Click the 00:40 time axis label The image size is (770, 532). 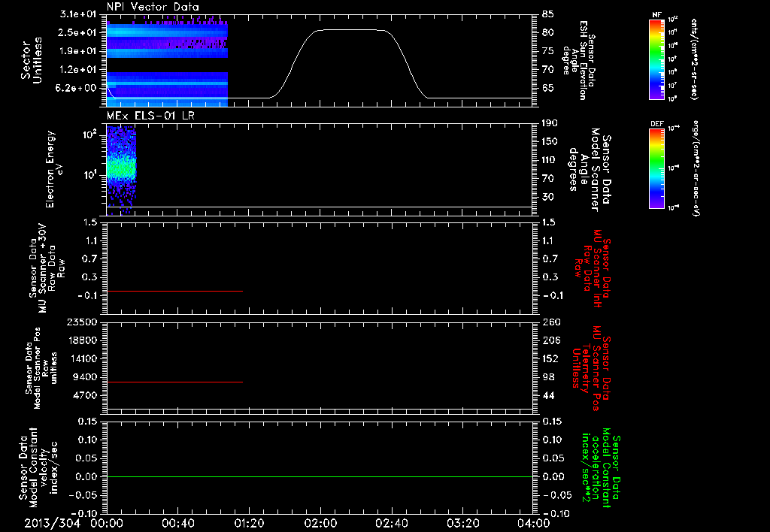click(x=177, y=524)
